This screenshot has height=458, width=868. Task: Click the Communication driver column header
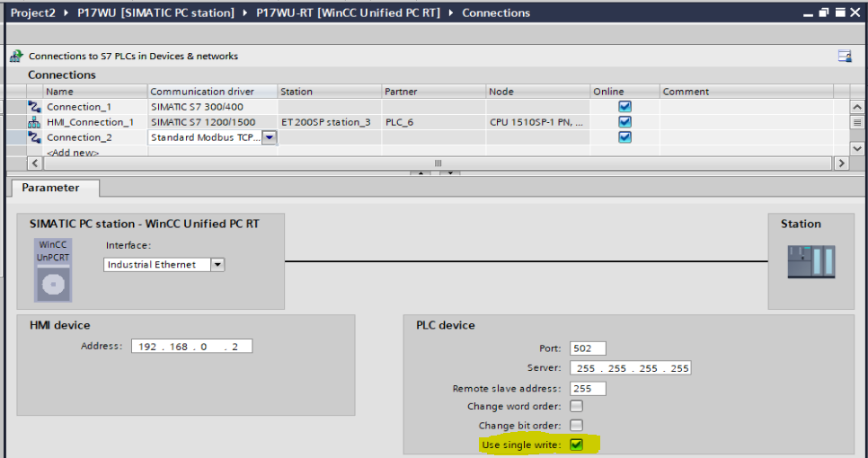(x=213, y=92)
